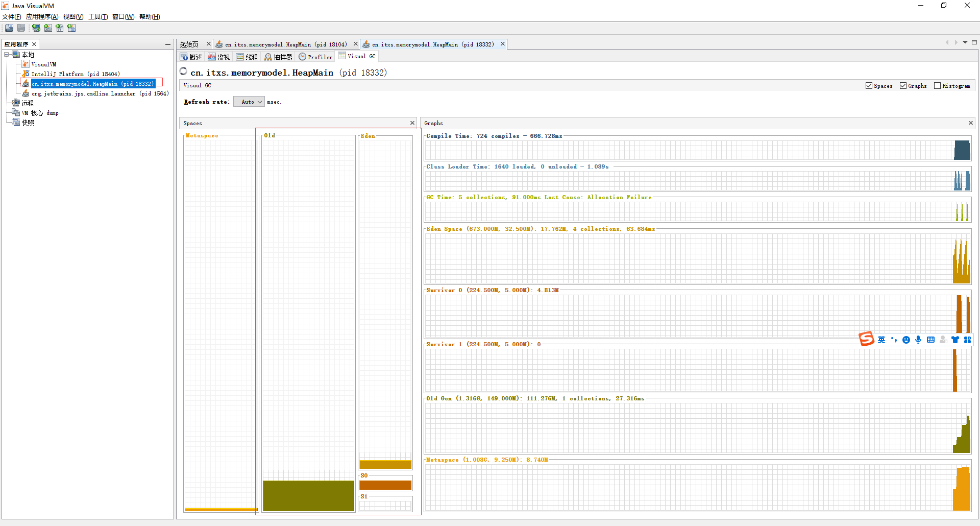Open Sogou skin shirt icon
980x526 pixels.
coord(955,340)
